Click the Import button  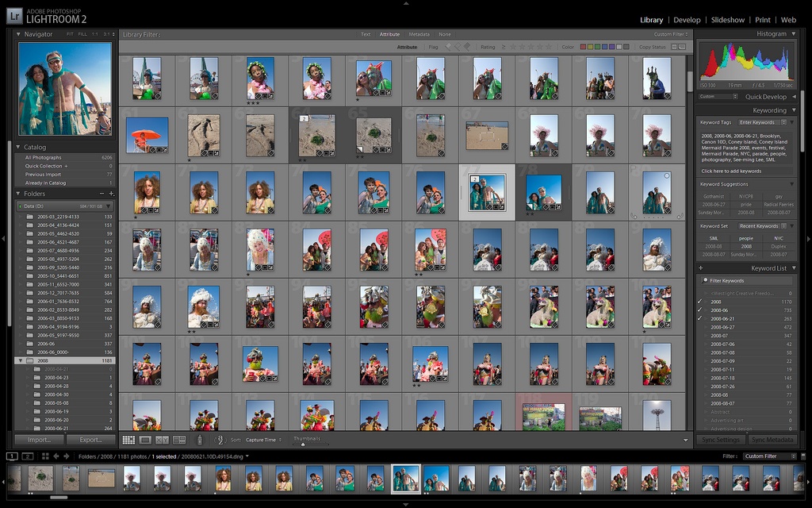(x=40, y=440)
